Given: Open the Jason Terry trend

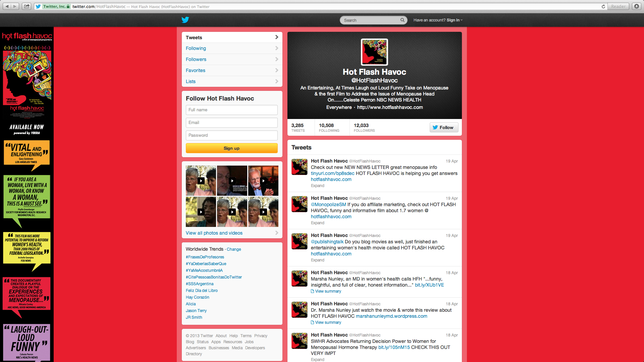Looking at the screenshot, I should (x=196, y=311).
